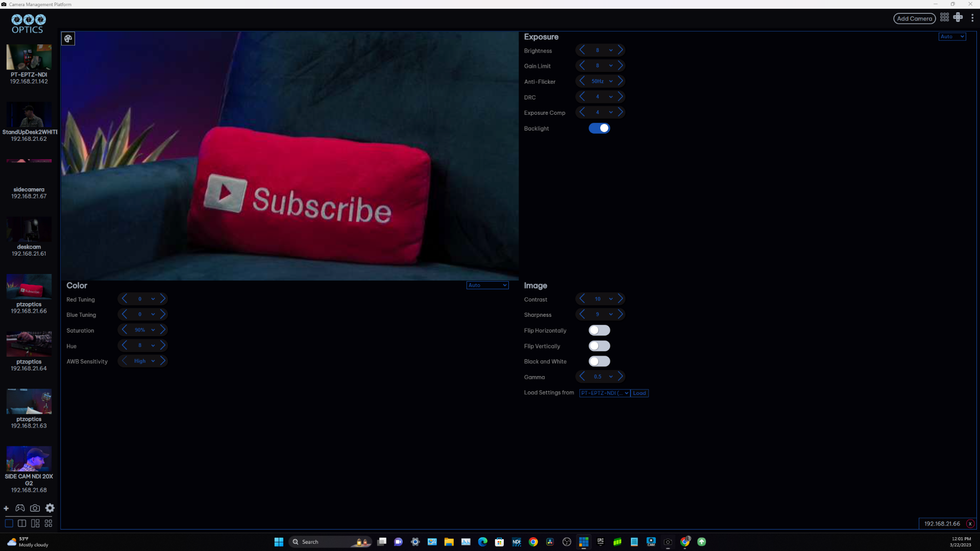This screenshot has width=980, height=551.
Task: Open the Windows Start menu
Action: (x=279, y=542)
